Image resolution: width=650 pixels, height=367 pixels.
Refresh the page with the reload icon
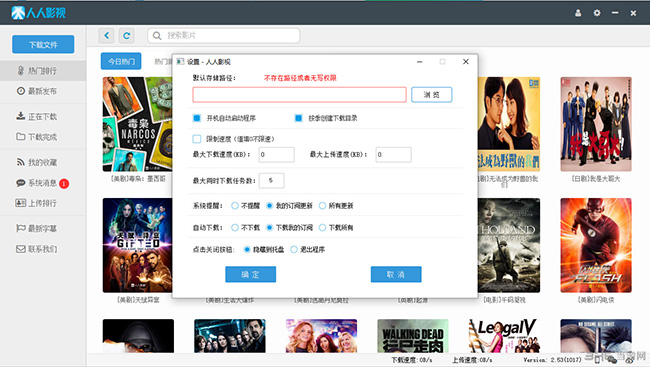click(126, 36)
